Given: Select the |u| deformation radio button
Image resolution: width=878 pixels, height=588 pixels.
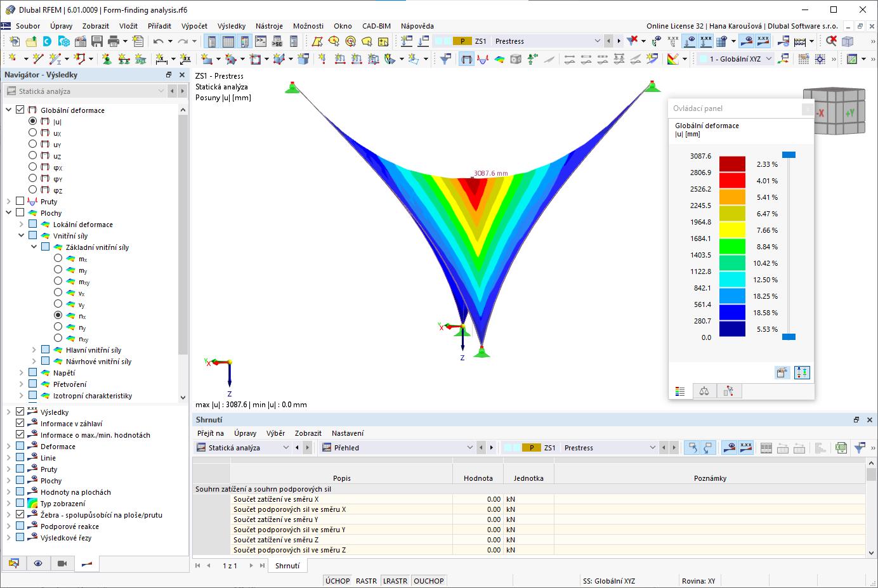Looking at the screenshot, I should [33, 121].
